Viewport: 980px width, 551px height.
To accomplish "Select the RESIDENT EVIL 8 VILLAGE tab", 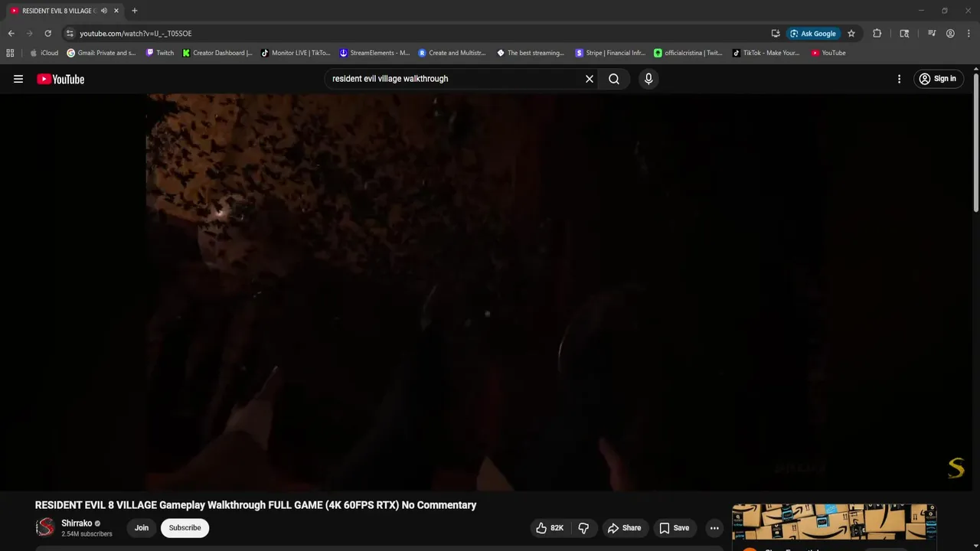I will coord(58,11).
